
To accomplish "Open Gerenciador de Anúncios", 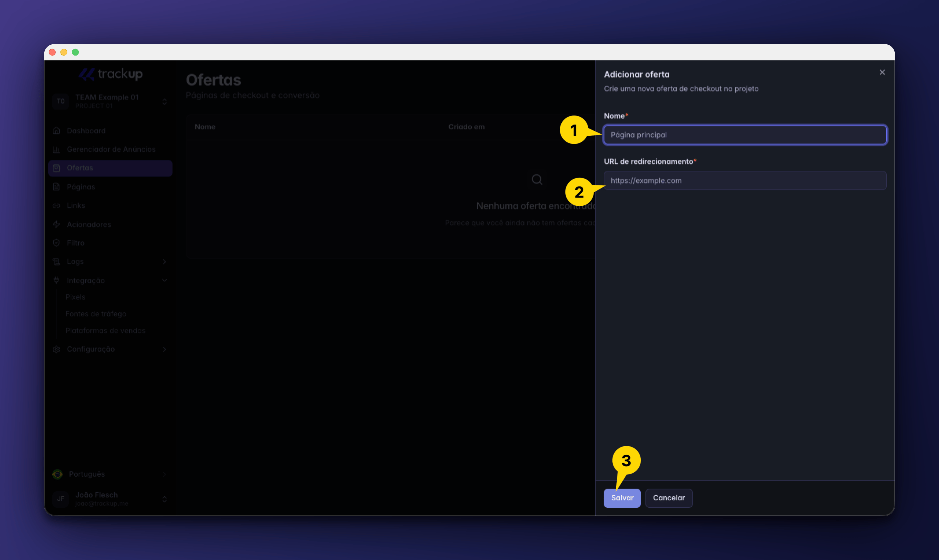I will 110,150.
